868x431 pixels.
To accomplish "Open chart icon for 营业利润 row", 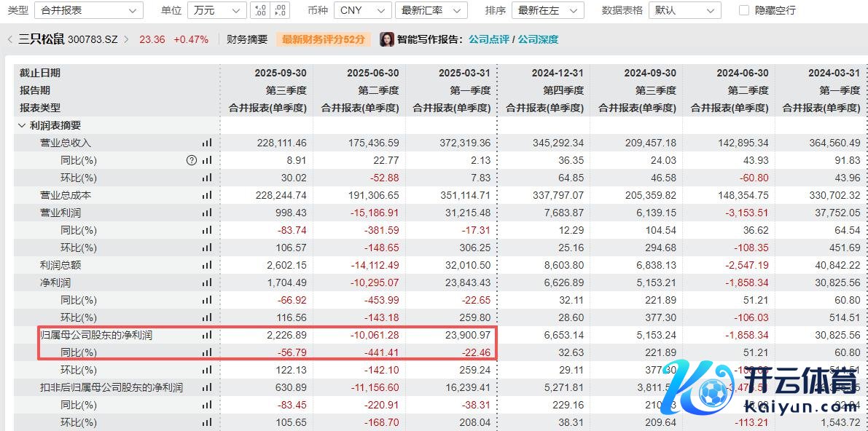I will (x=207, y=213).
